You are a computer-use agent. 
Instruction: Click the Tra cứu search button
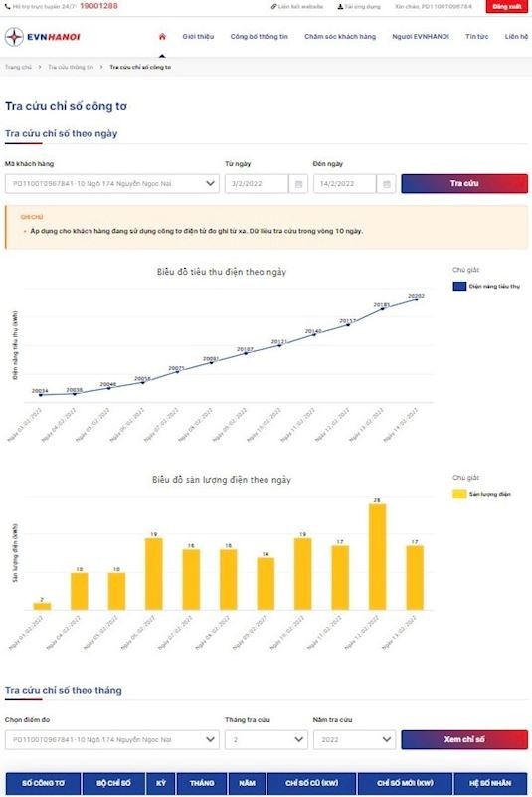pos(464,183)
